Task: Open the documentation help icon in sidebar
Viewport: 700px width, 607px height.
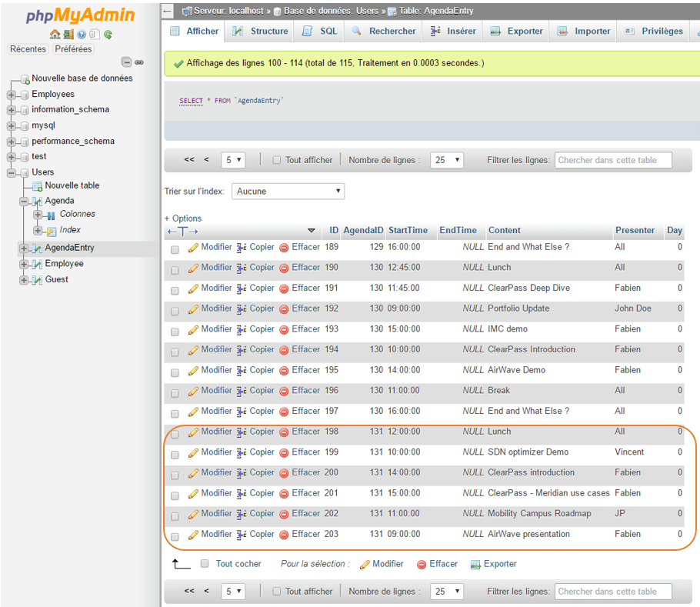Action: click(x=82, y=34)
